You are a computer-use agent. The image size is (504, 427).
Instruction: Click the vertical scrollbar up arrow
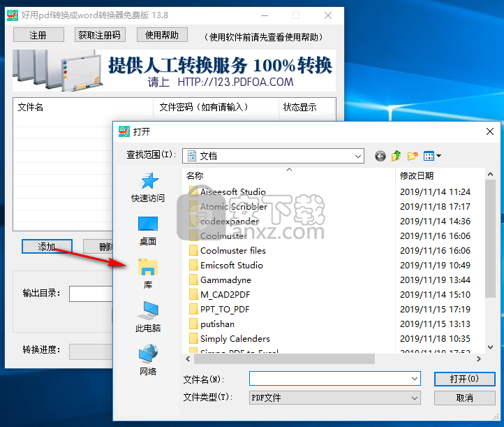point(490,175)
